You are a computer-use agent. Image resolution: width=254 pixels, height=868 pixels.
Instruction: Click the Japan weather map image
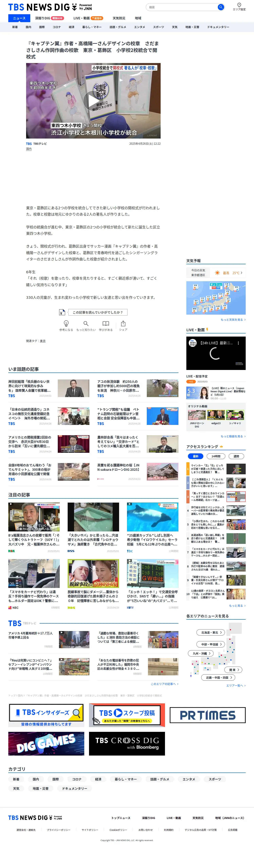(216, 298)
